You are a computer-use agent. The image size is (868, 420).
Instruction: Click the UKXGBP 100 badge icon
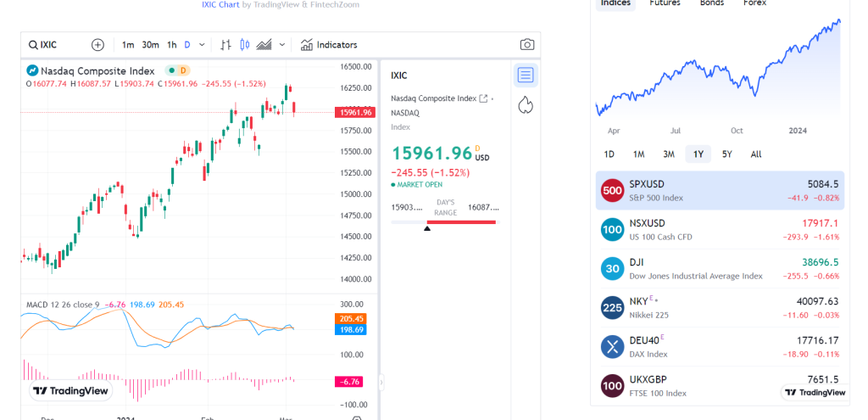(x=612, y=386)
